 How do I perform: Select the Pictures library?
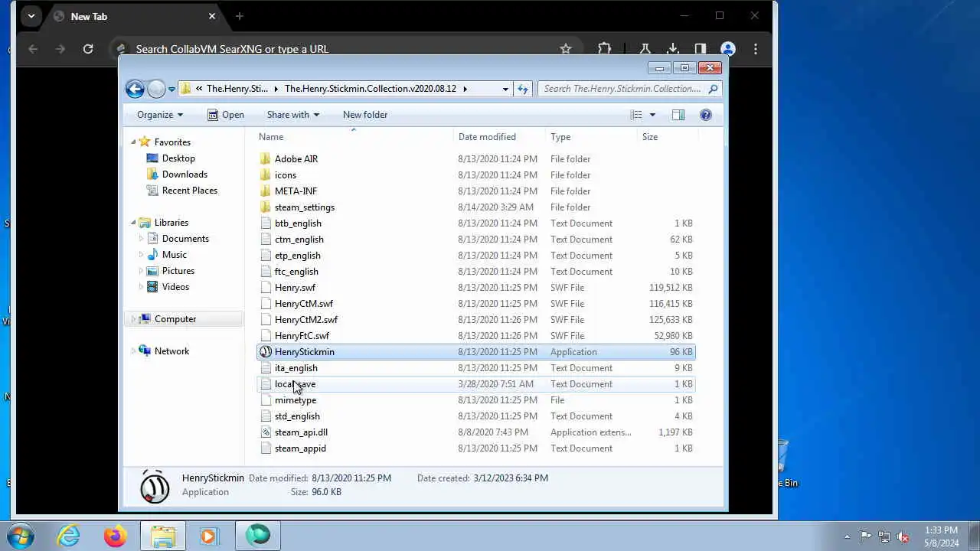178,271
